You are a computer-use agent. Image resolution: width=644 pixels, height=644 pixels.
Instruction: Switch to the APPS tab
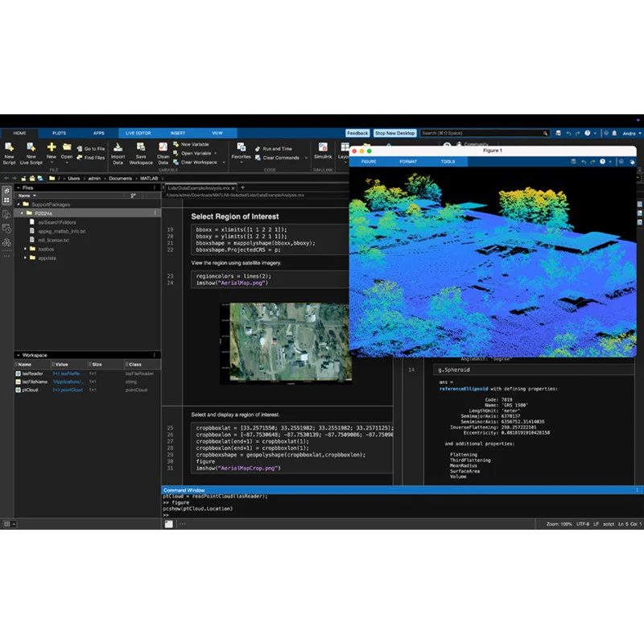[x=98, y=133]
